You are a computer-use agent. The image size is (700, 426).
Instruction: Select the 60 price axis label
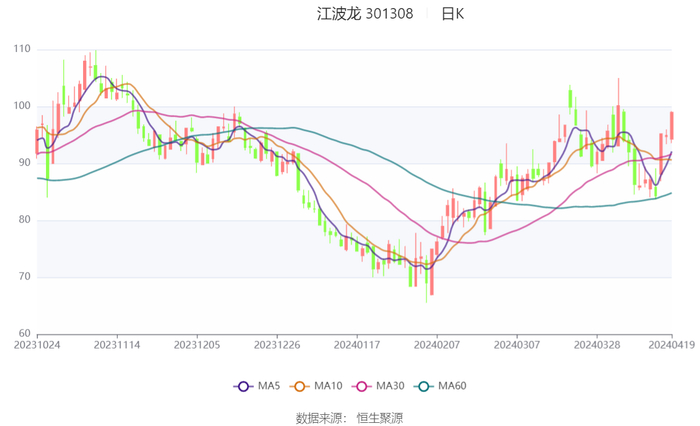pos(24,334)
